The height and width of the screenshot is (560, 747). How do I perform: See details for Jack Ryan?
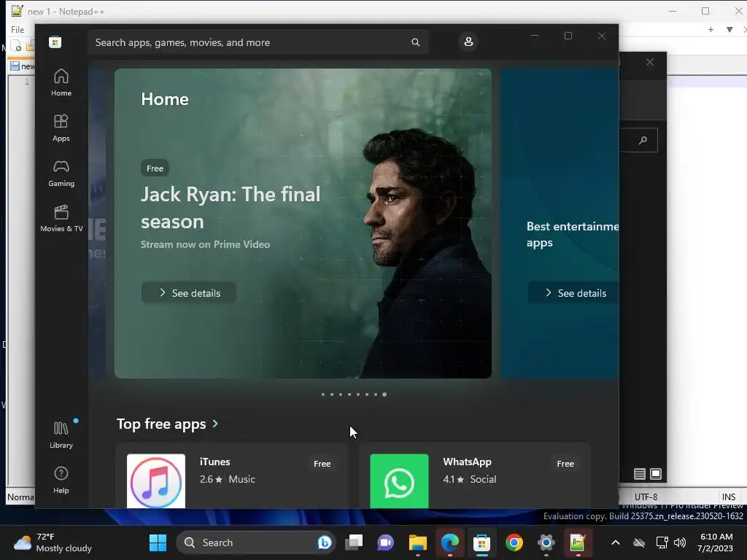click(189, 293)
